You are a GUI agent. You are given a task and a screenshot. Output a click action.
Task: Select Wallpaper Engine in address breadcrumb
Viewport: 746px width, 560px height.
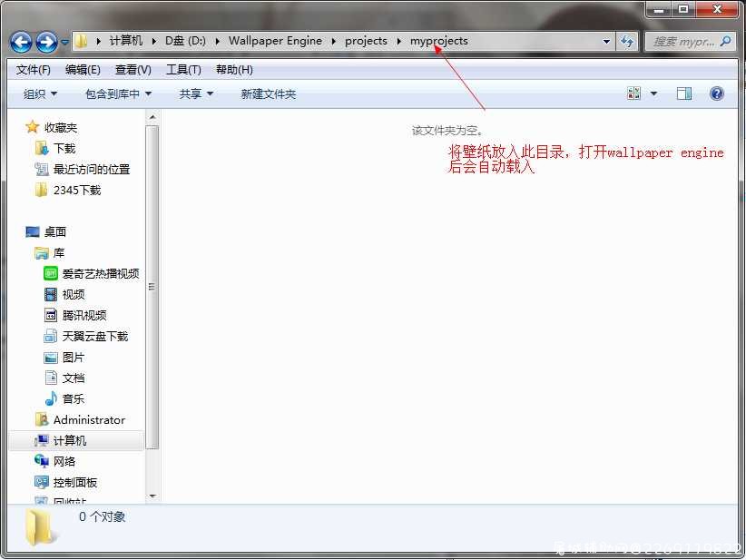[275, 41]
